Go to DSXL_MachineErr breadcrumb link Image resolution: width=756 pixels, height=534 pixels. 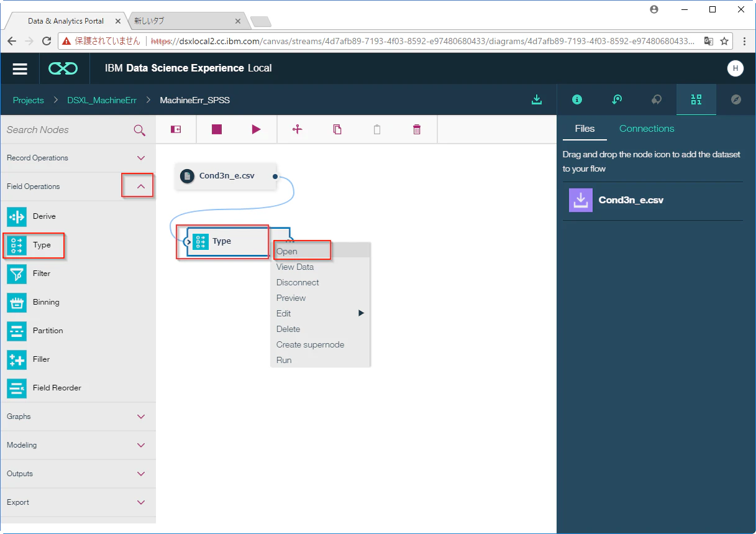pos(102,100)
